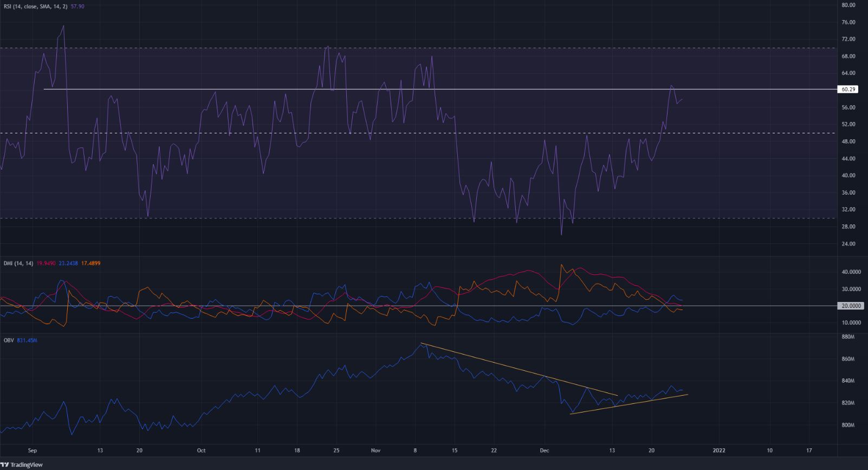The width and height of the screenshot is (868, 470).
Task: Click the Oct label on time axis
Action: 202,450
